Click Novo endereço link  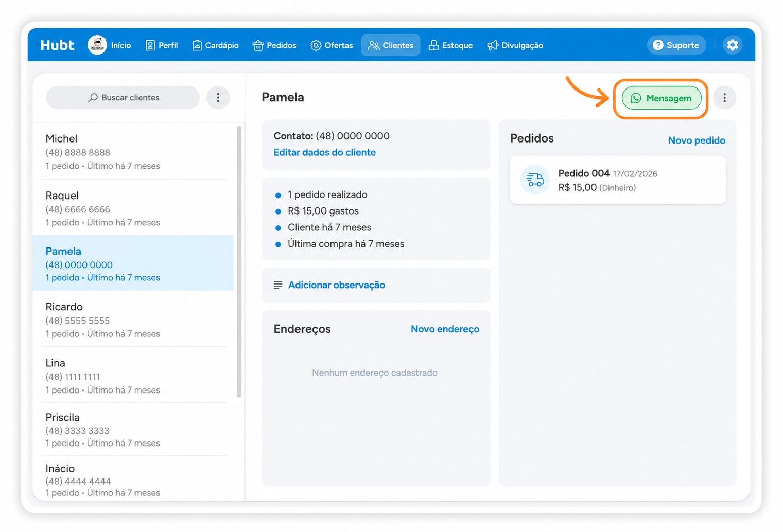[x=445, y=329]
